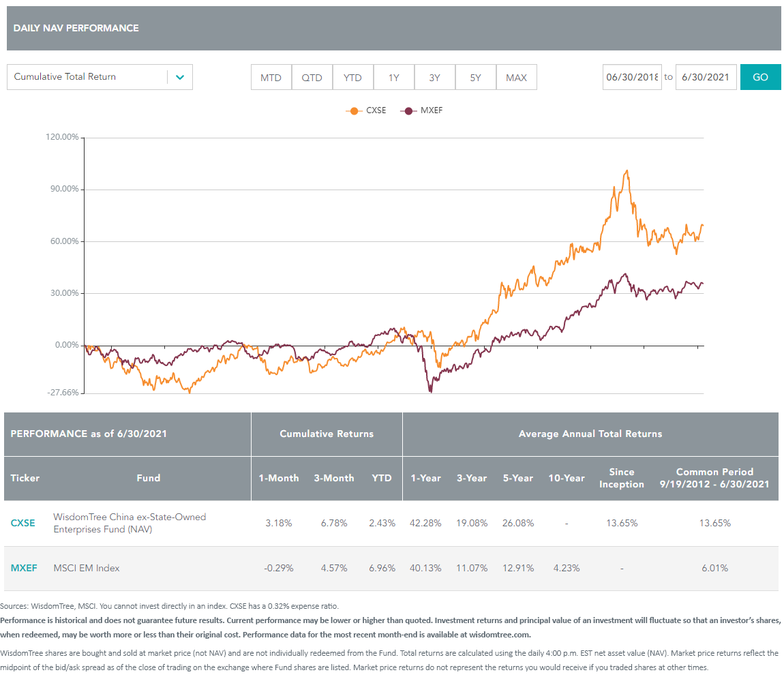Click the 5-Year column header
The image size is (784, 679).
pyautogui.click(x=518, y=478)
